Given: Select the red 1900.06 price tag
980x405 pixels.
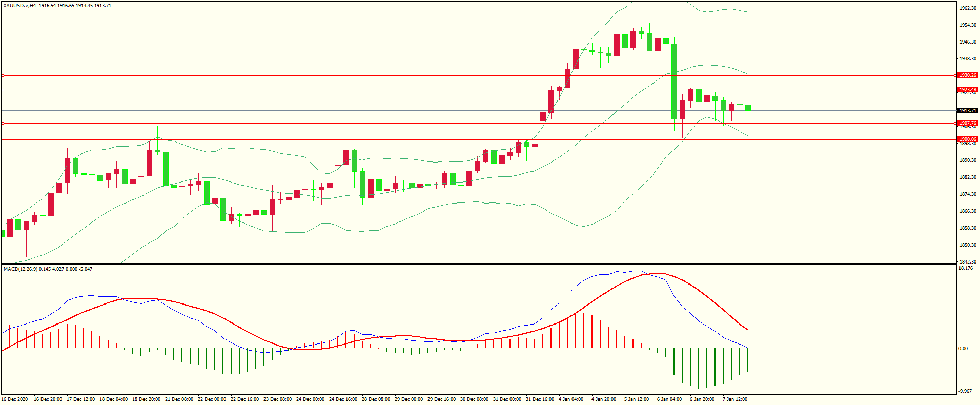Looking at the screenshot, I should coord(968,139).
